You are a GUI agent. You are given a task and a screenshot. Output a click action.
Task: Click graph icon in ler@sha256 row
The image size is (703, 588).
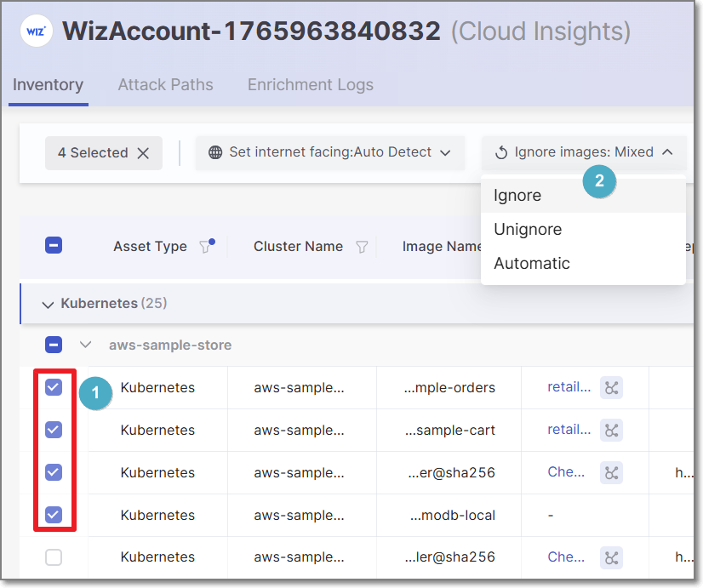coord(611,557)
